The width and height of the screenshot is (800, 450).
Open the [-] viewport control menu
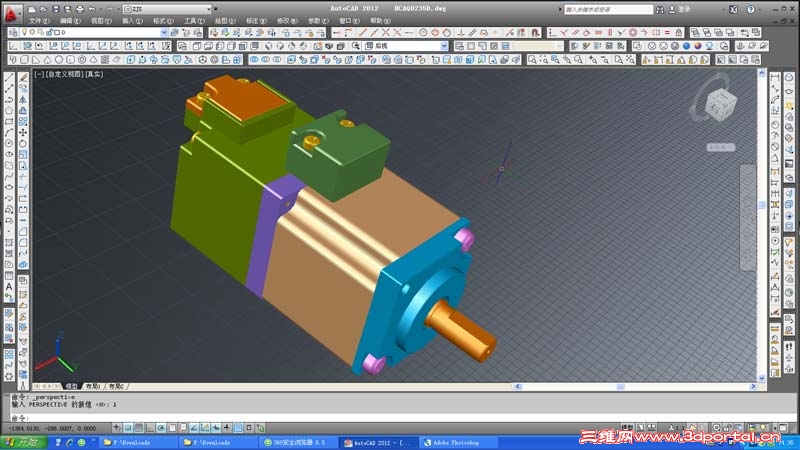tap(39, 74)
